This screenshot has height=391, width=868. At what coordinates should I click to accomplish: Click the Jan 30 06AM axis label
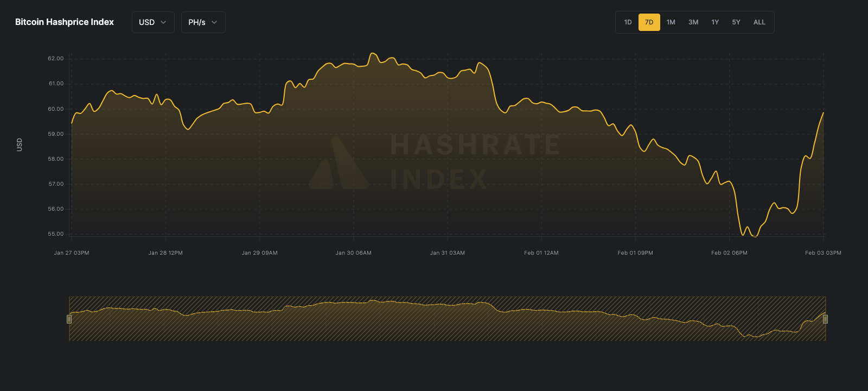point(354,253)
